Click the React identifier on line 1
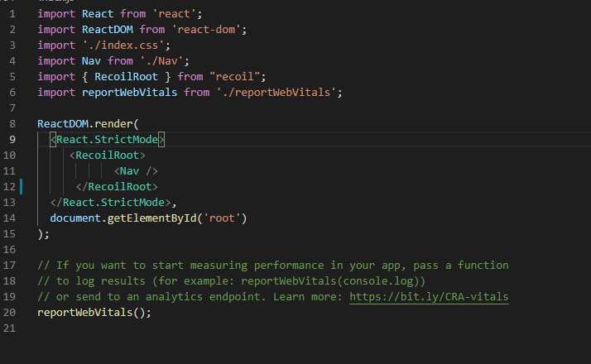This screenshot has width=591, height=364. coord(98,14)
